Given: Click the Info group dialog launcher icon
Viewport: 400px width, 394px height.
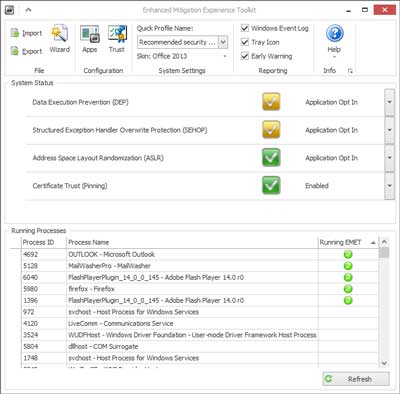Looking at the screenshot, I should [x=350, y=71].
